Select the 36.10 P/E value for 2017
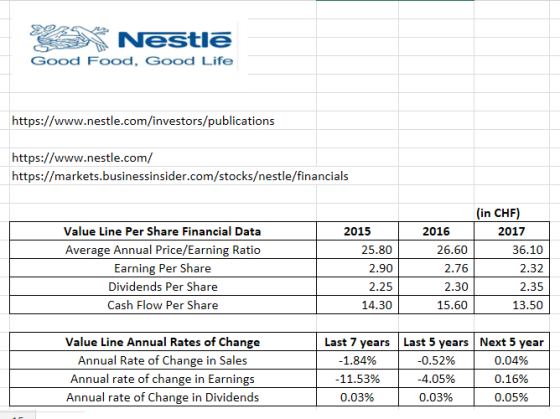This screenshot has height=419, width=560. click(511, 250)
